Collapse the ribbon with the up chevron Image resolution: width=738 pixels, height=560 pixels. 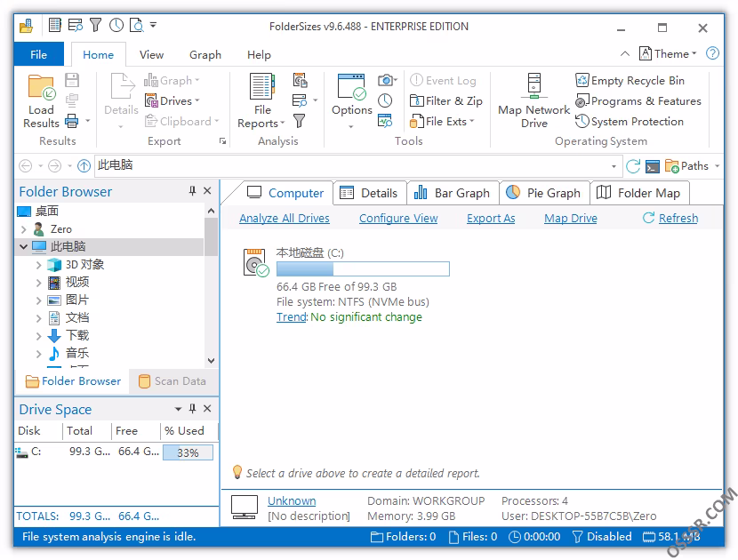tap(624, 53)
